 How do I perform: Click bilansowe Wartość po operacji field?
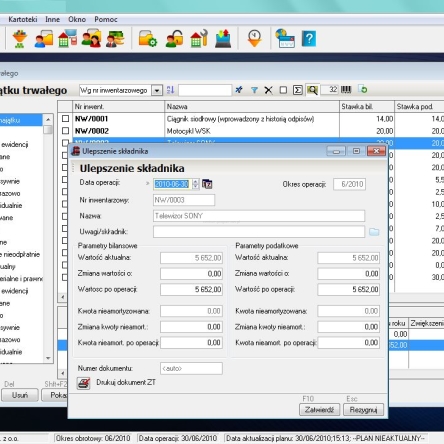tap(191, 290)
